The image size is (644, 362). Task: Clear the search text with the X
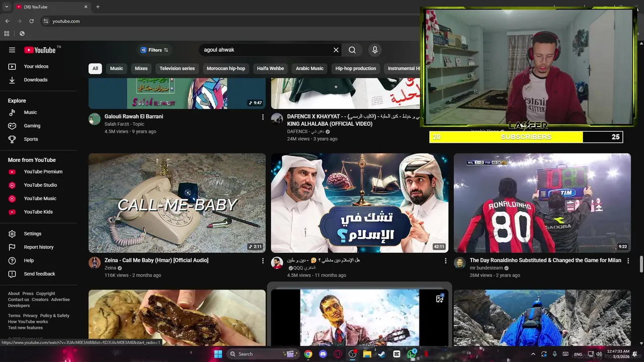pos(336,50)
